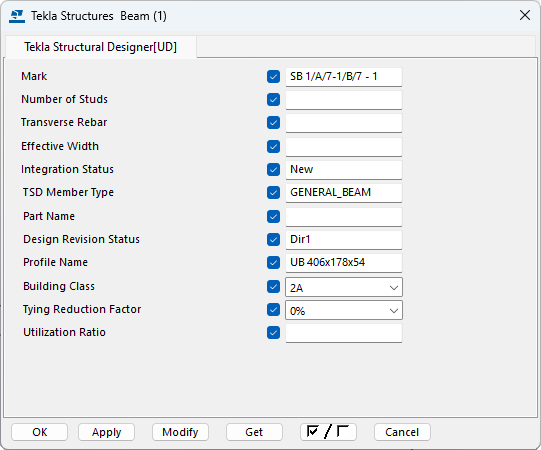This screenshot has height=450, width=541.
Task: Toggle the Transverse Rebar checkbox
Action: [273, 123]
